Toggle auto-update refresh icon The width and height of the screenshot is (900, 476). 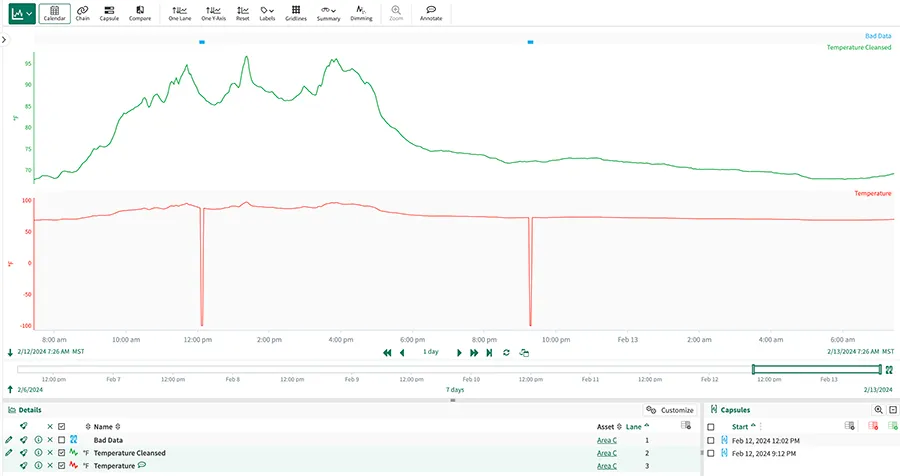point(506,353)
